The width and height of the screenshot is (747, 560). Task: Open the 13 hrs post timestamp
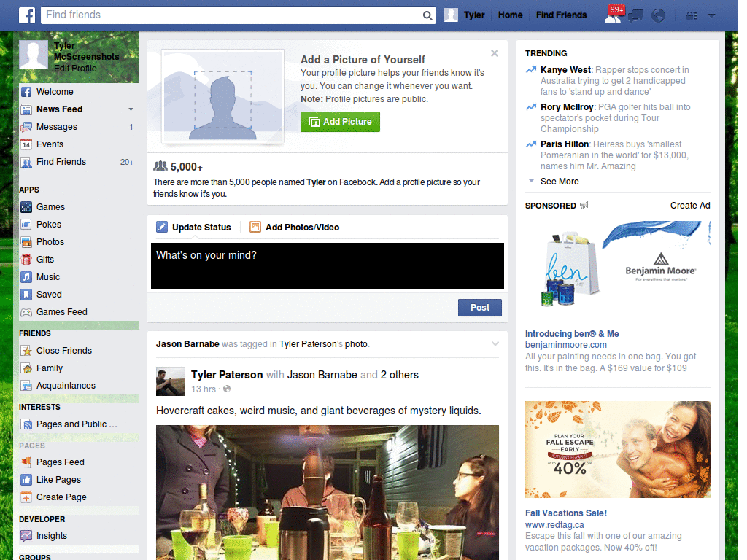(x=204, y=389)
